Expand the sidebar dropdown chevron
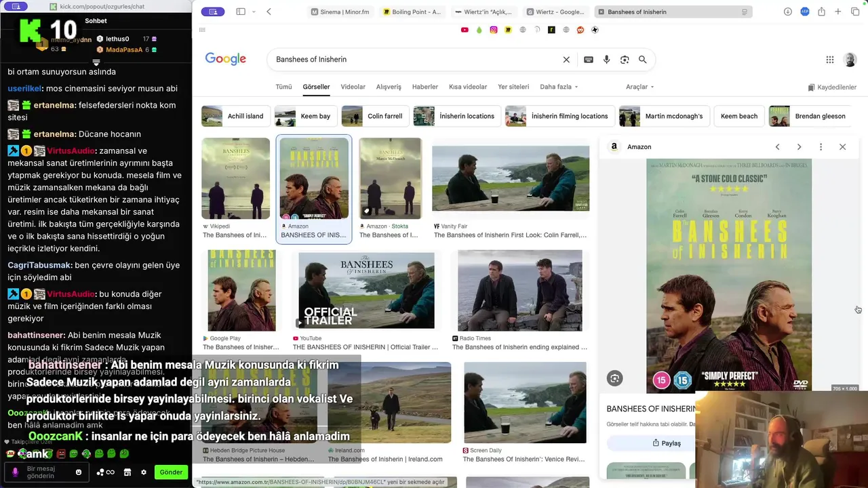The image size is (868, 488). (254, 12)
